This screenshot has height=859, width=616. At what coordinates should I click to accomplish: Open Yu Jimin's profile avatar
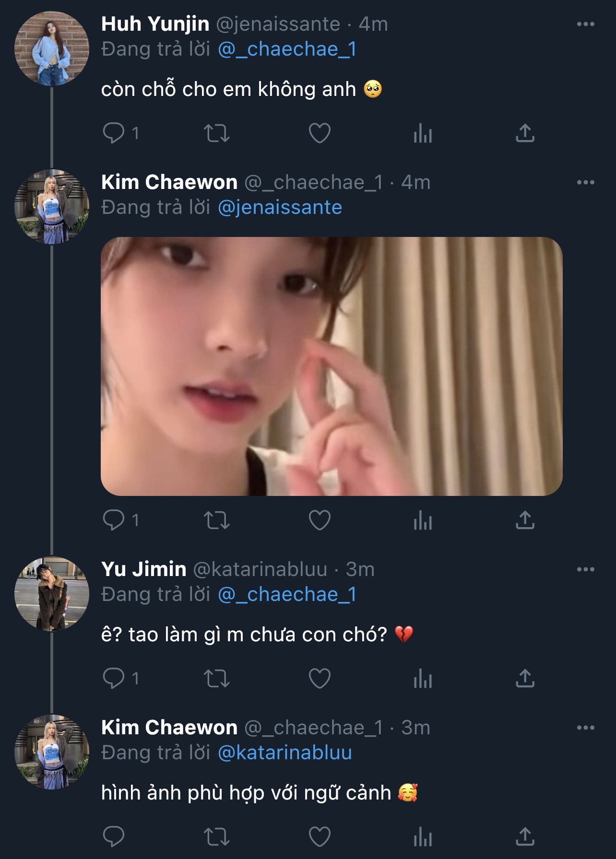pos(52,593)
